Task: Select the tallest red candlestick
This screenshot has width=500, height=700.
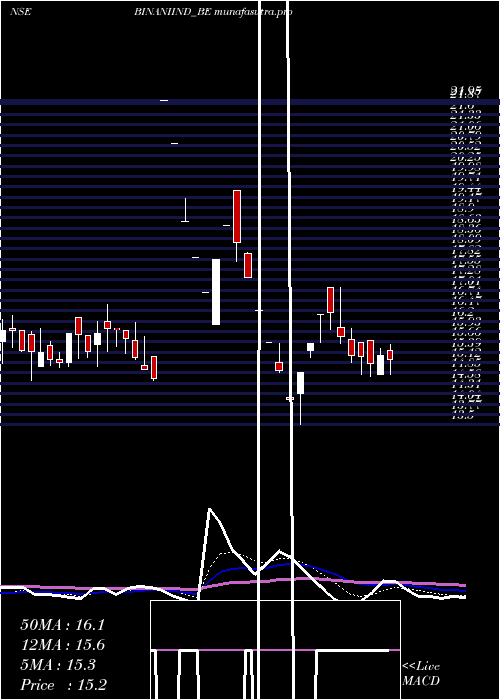Action: click(x=237, y=217)
